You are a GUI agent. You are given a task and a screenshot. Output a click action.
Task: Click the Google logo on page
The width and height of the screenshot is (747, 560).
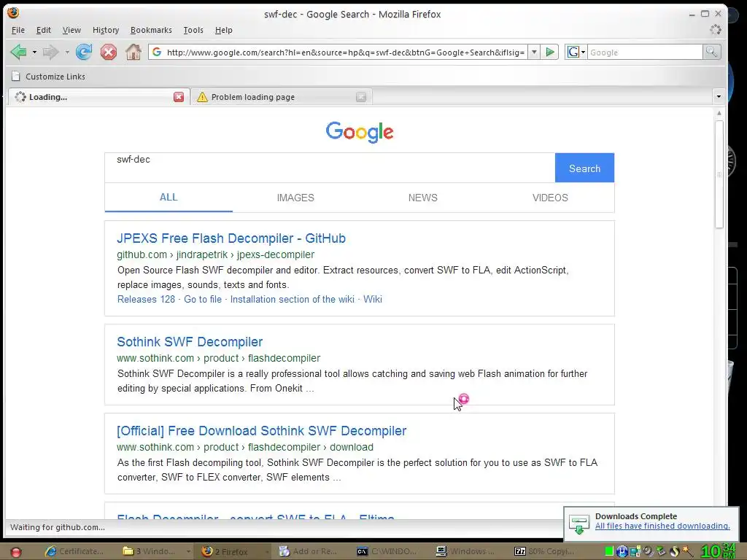pos(360,132)
